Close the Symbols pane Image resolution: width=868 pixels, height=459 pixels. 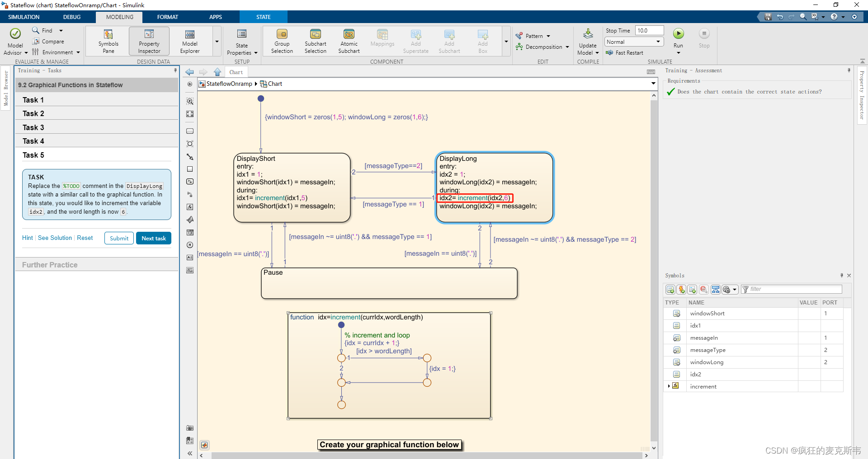click(849, 275)
